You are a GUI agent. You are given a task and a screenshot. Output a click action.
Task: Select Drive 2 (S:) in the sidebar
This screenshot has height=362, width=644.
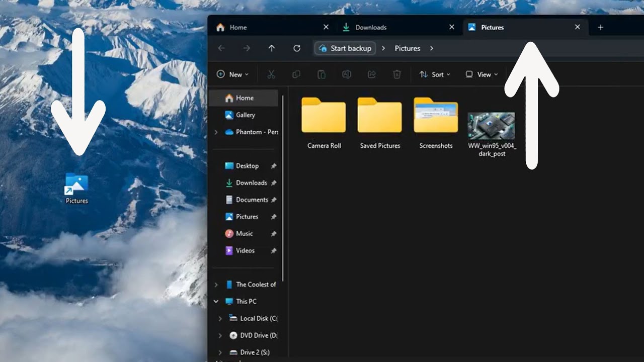(249, 352)
